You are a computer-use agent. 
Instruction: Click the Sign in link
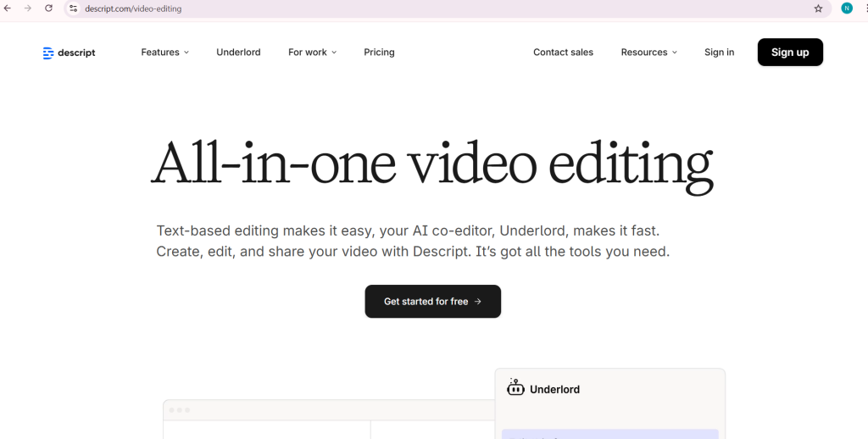tap(719, 53)
